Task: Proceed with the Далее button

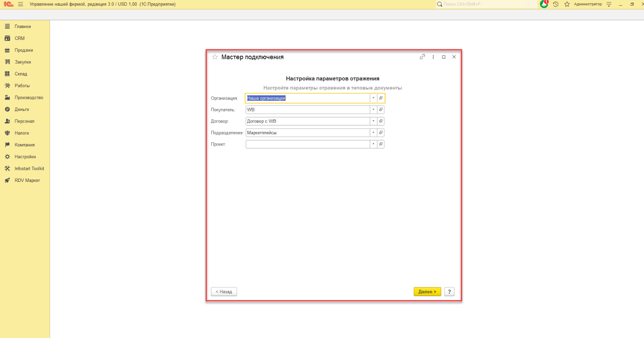Action: 427,292
